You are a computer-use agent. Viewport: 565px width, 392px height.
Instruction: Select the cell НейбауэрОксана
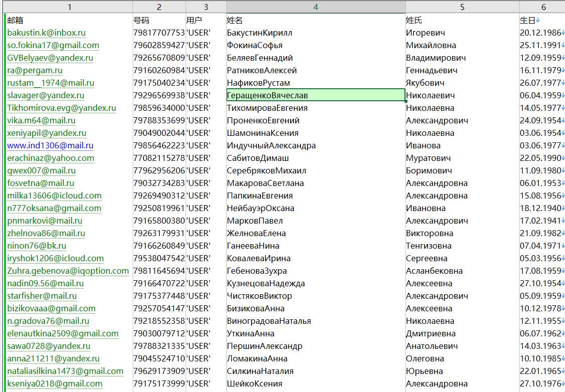coord(316,208)
